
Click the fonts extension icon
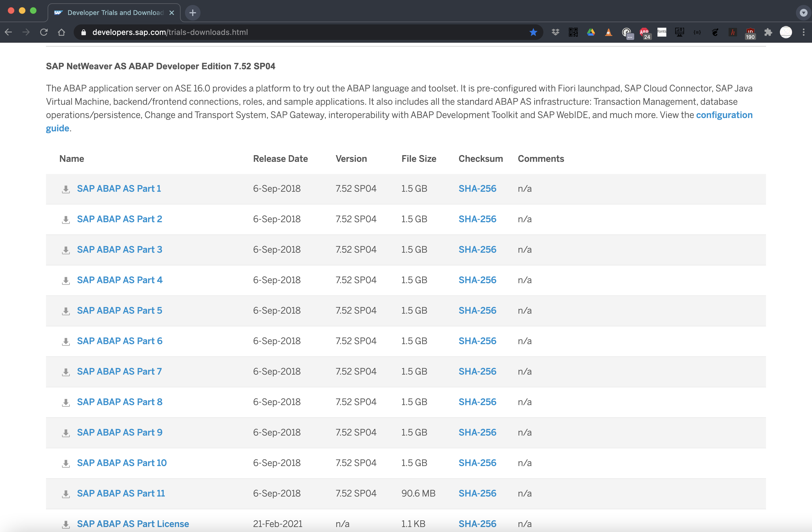pos(662,32)
